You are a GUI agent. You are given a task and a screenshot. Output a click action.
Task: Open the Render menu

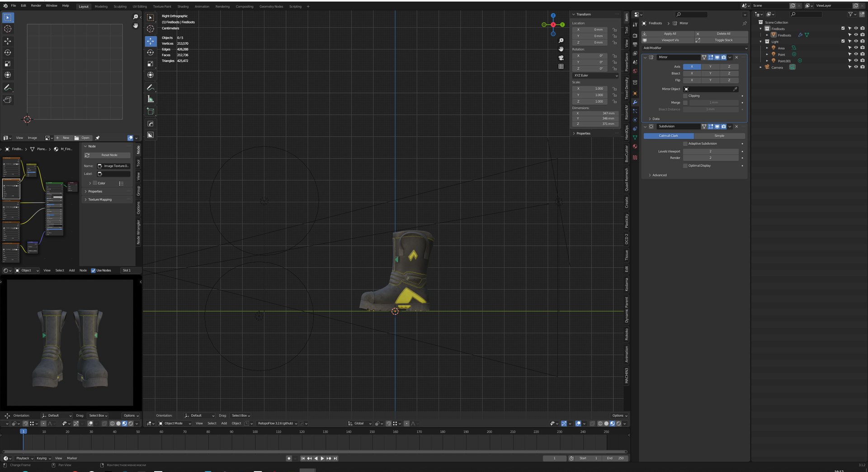(36, 5)
